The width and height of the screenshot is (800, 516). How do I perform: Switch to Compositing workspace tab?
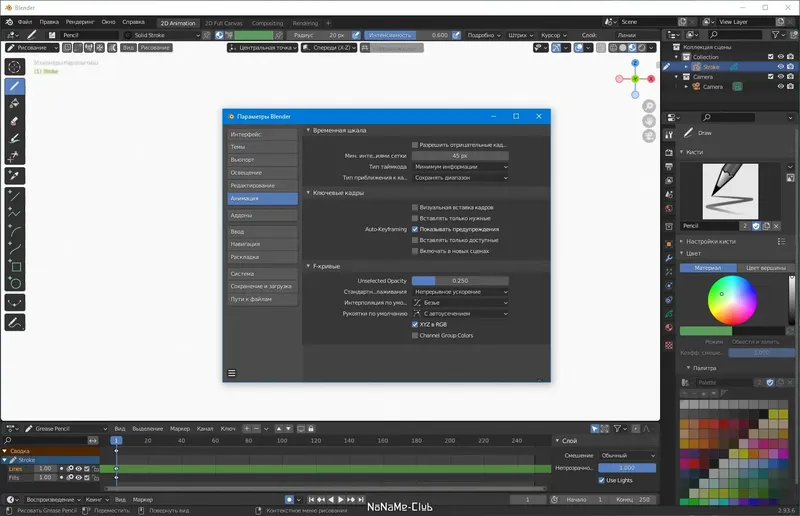pyautogui.click(x=267, y=23)
